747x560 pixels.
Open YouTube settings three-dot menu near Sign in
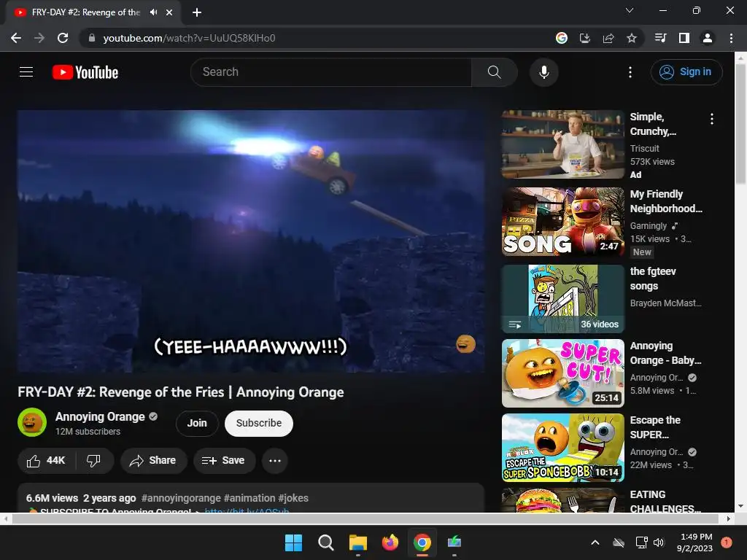click(x=630, y=72)
